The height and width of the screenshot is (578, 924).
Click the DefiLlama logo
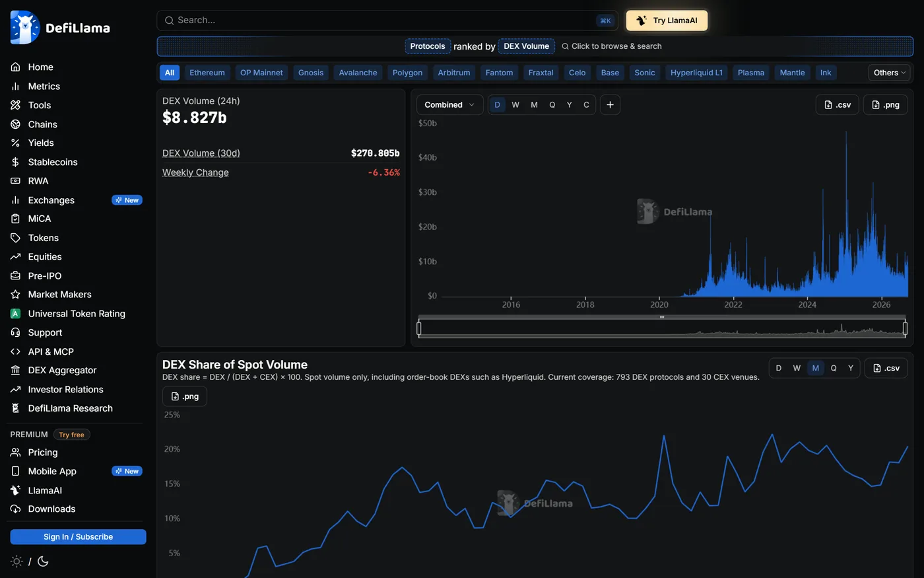tap(60, 28)
